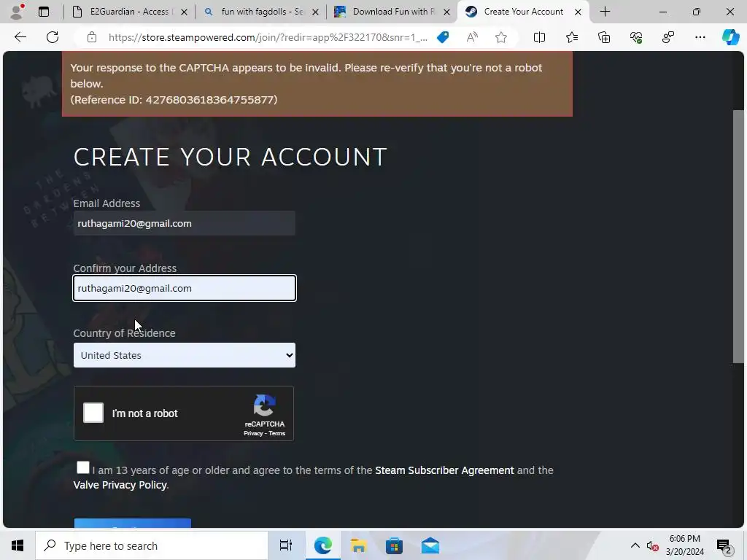Add this page to favorites star
This screenshot has height=560, width=747.
point(500,37)
